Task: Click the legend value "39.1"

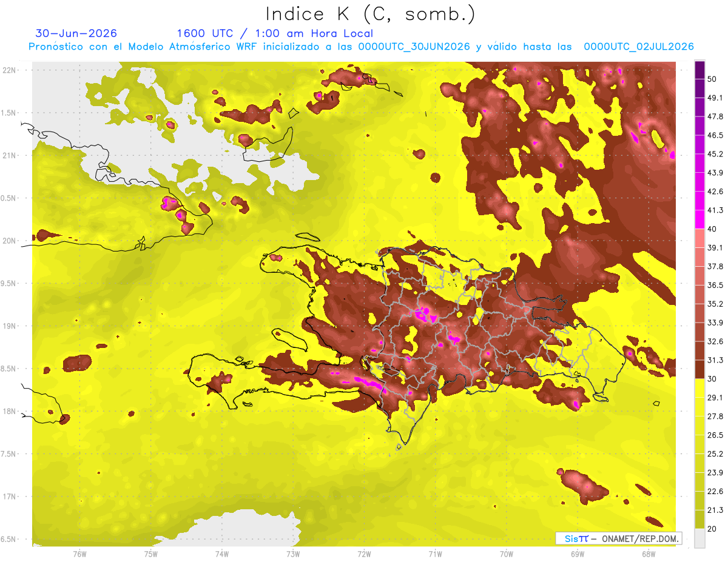Action: click(715, 248)
